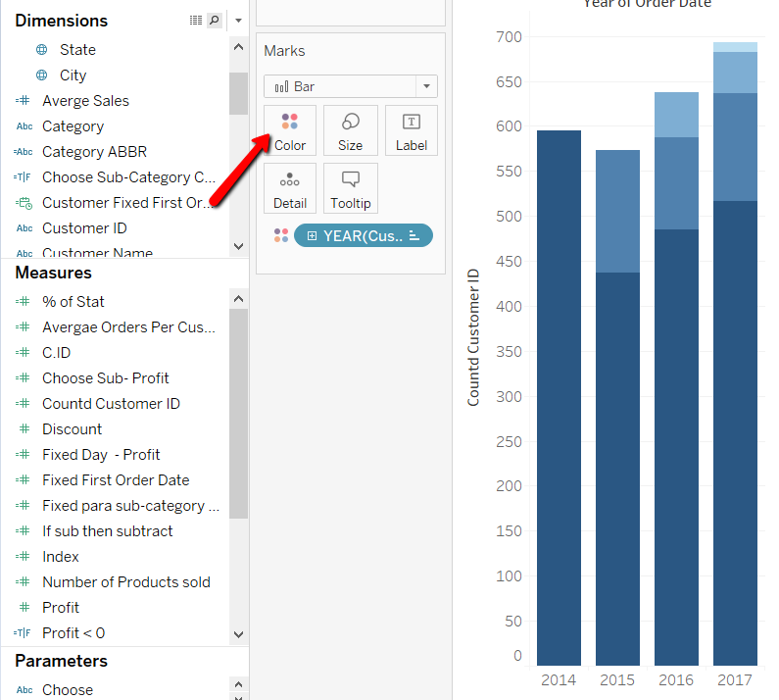Select the dark blue 2014 bar
This screenshot has height=700, width=779.
559,392
